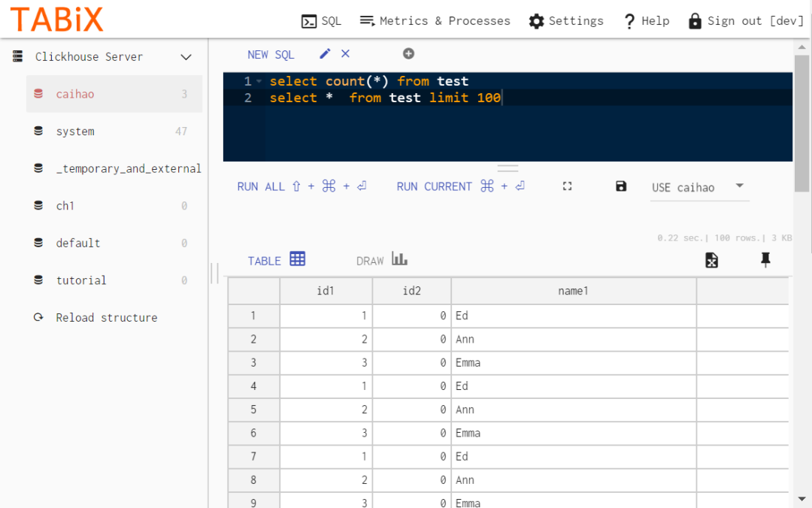Select the _temporary_and_external database
This screenshot has width=812, height=508.
point(114,168)
